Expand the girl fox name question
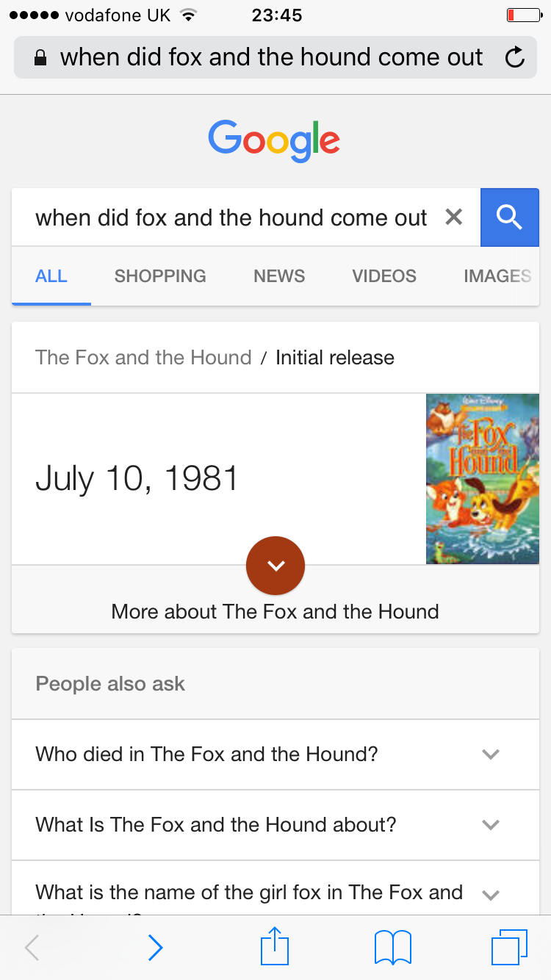The image size is (551, 980). (x=490, y=894)
